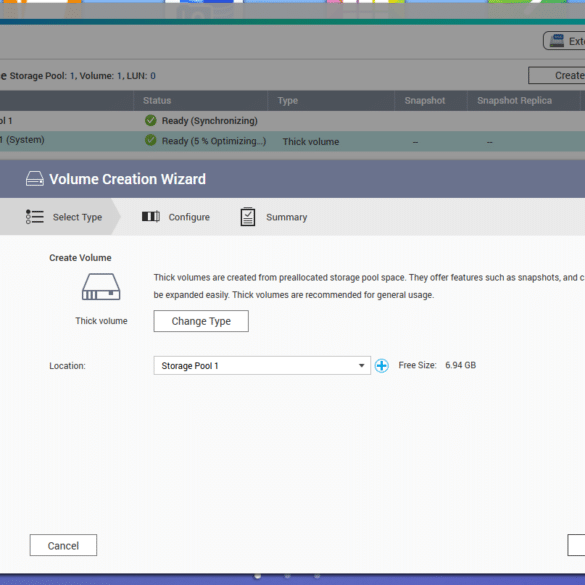Click the Create button in the background window
This screenshot has width=585, height=585.
pos(557,75)
